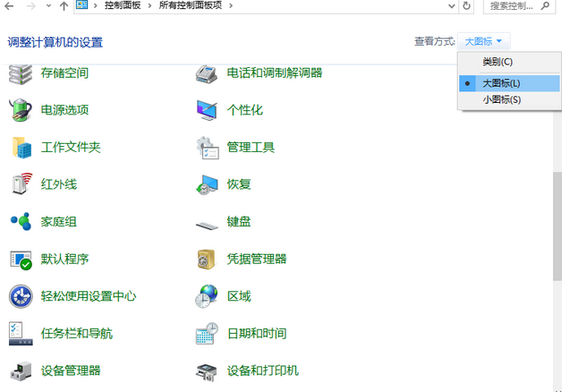570x392 pixels.
Task: Open 存储空间 link
Action: [x=64, y=73]
